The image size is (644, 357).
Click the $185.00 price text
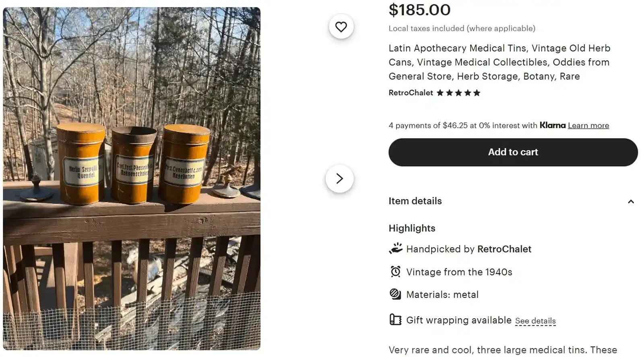click(419, 10)
